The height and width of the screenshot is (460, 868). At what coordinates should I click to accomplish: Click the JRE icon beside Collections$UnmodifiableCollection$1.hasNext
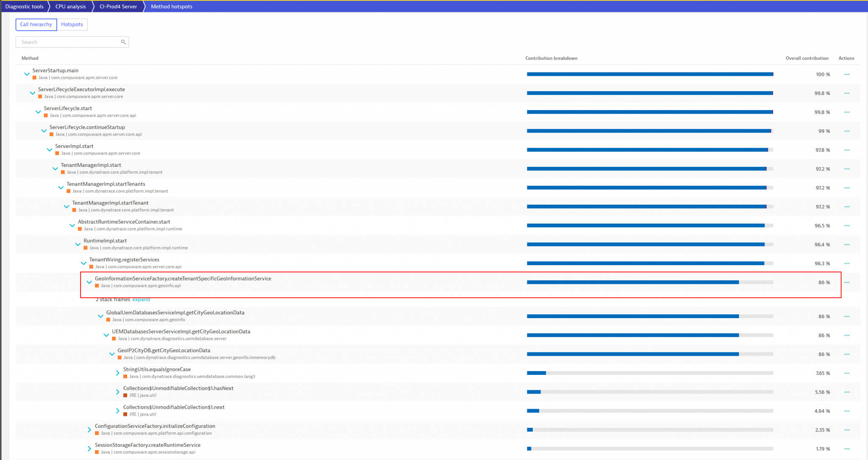(126, 395)
